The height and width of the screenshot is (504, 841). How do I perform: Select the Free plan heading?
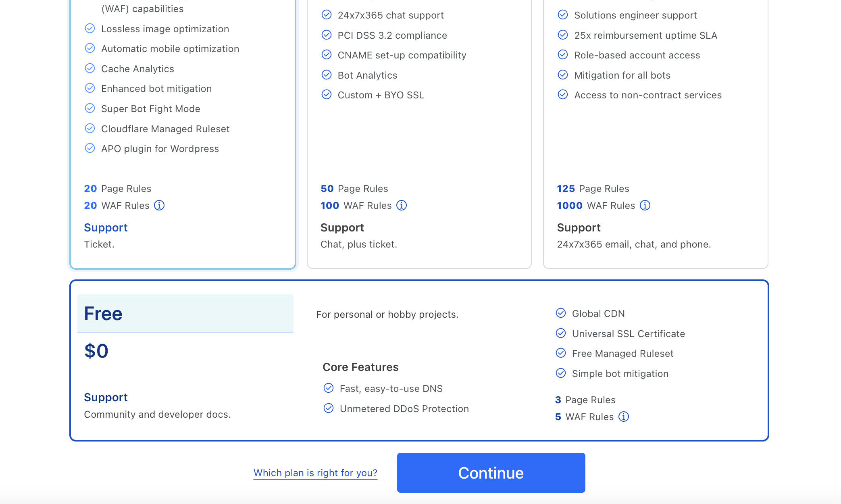(103, 314)
